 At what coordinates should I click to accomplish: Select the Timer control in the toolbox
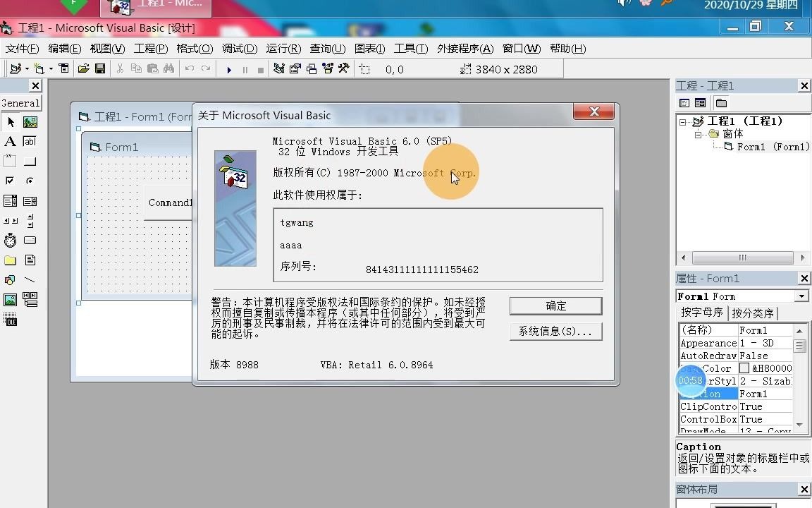point(10,240)
